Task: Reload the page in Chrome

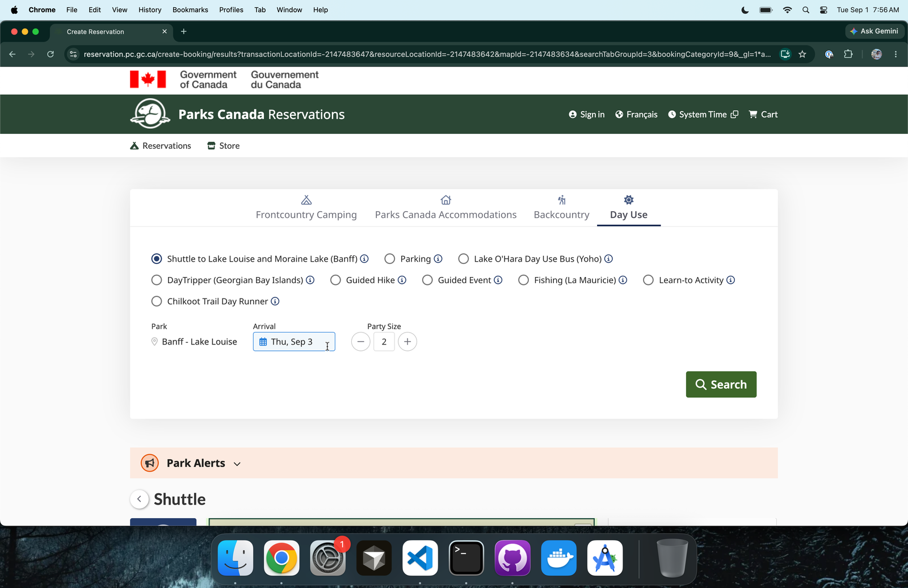Action: pyautogui.click(x=51, y=54)
